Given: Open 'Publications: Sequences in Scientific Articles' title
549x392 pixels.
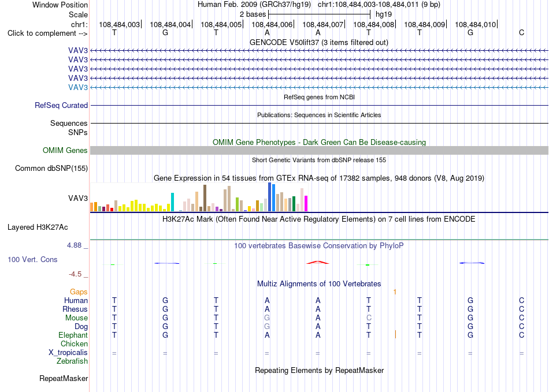Looking at the screenshot, I should pyautogui.click(x=319, y=115).
